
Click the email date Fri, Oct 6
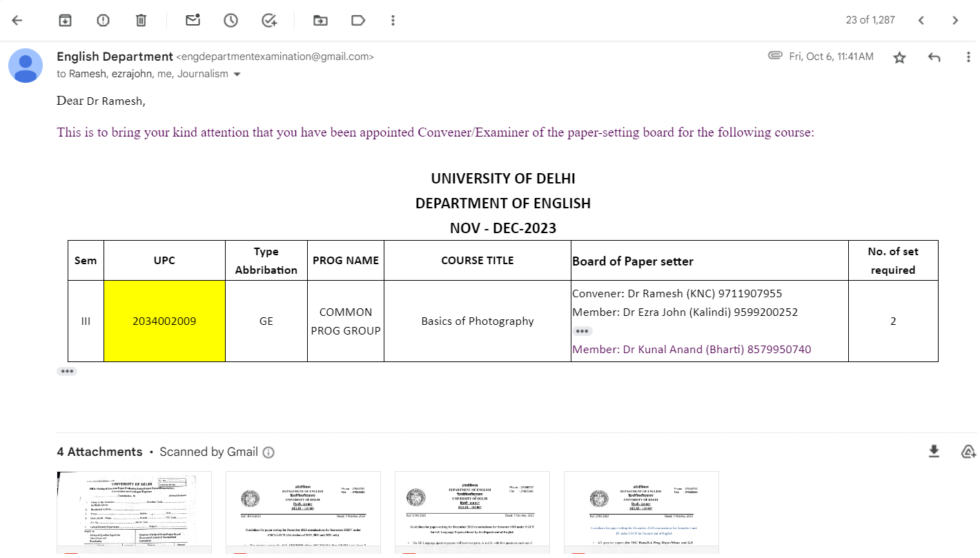[832, 57]
